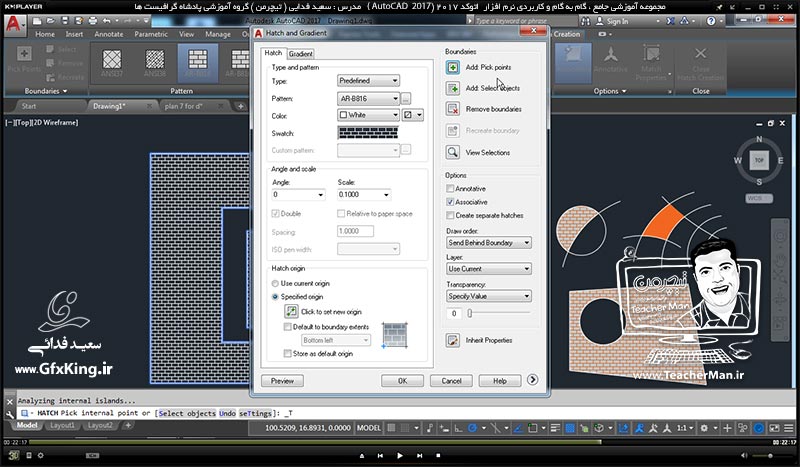Click the Cancel button
This screenshot has height=467, width=800.
click(x=451, y=381)
